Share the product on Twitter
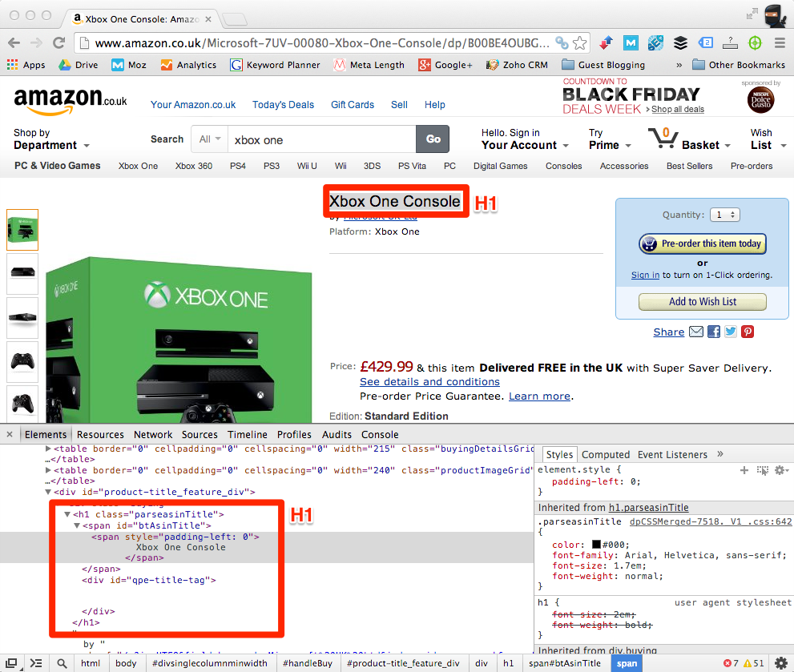 pos(730,332)
